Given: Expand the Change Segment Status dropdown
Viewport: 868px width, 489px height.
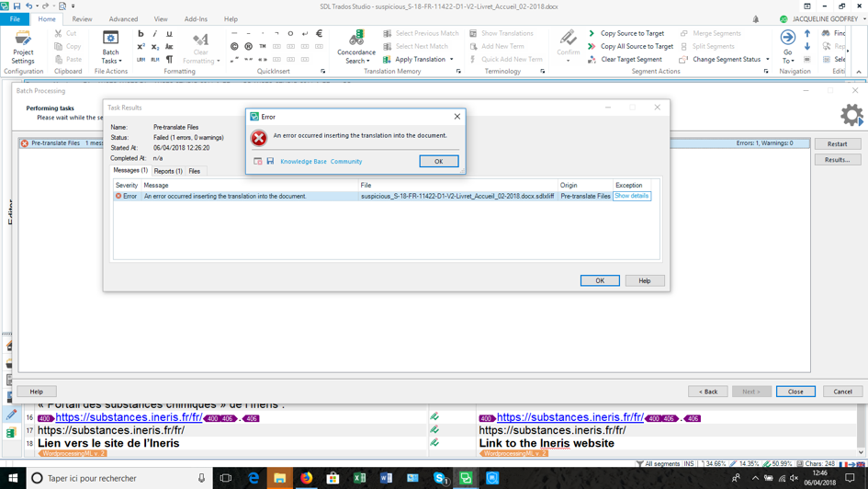Looking at the screenshot, I should tap(768, 59).
